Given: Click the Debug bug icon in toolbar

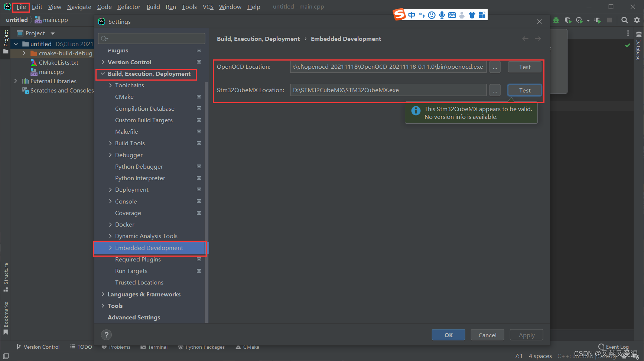Looking at the screenshot, I should [x=556, y=20].
